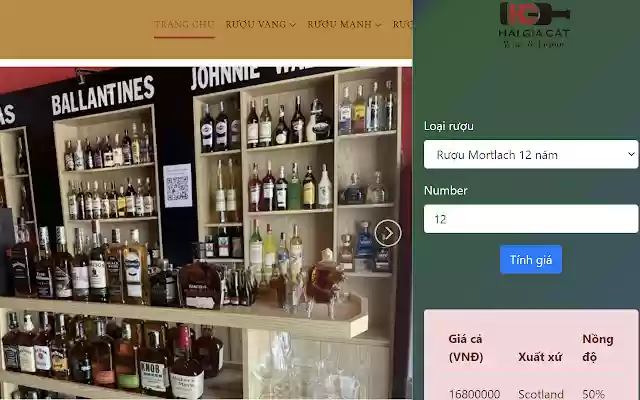Click the Number field label
This screenshot has height=400, width=640.
(445, 191)
